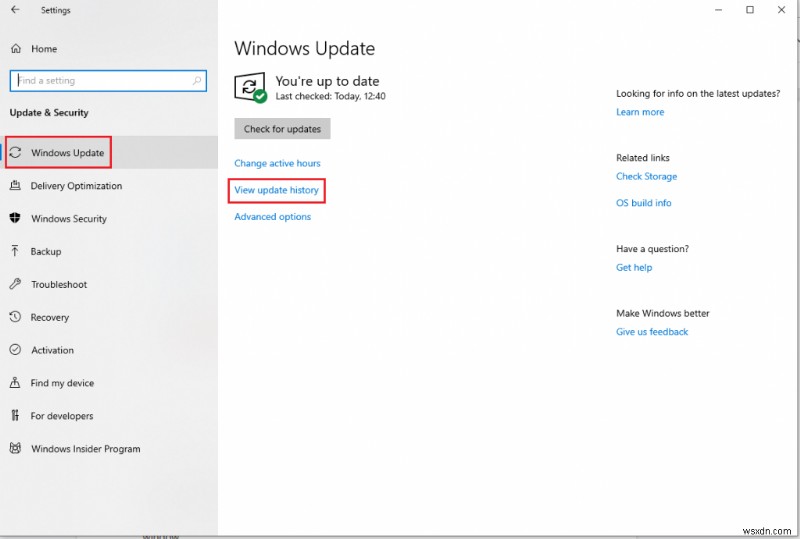This screenshot has width=800, height=539.
Task: Click OS build info link
Action: [x=643, y=203]
